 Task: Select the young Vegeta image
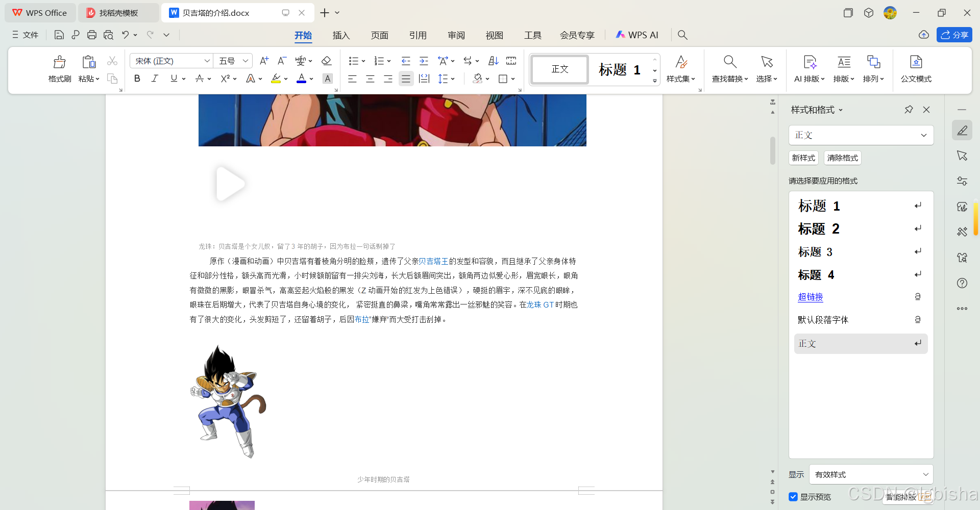[228, 401]
